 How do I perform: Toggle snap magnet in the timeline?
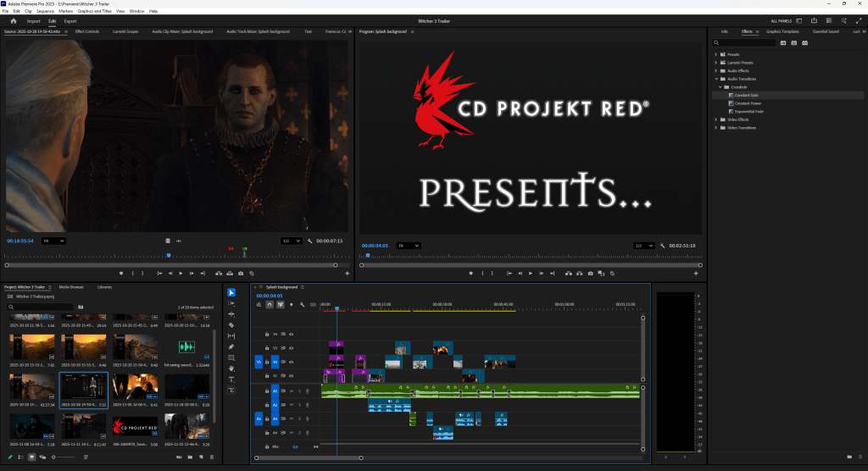[x=269, y=305]
